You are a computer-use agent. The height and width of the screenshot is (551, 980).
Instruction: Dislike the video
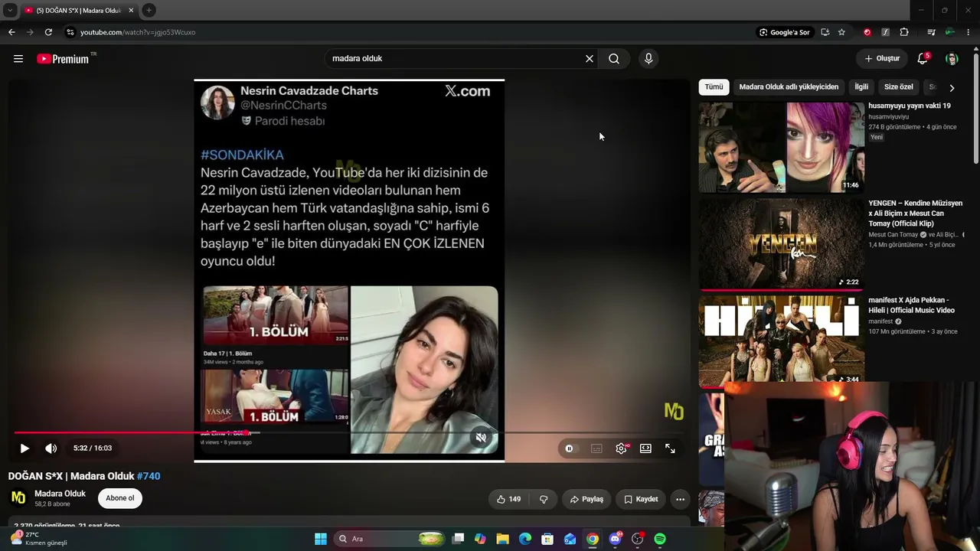(544, 499)
